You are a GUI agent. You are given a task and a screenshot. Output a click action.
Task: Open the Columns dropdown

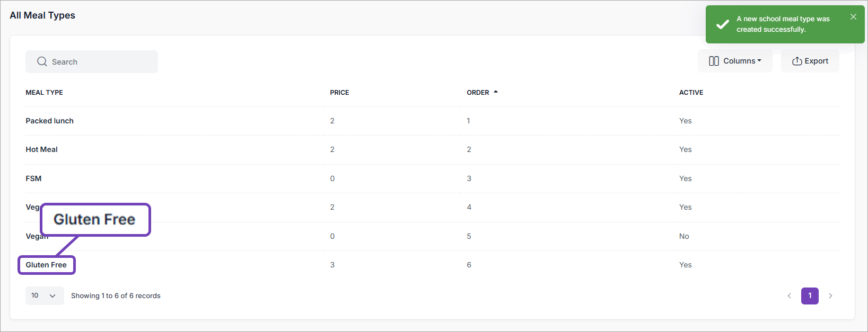point(735,61)
